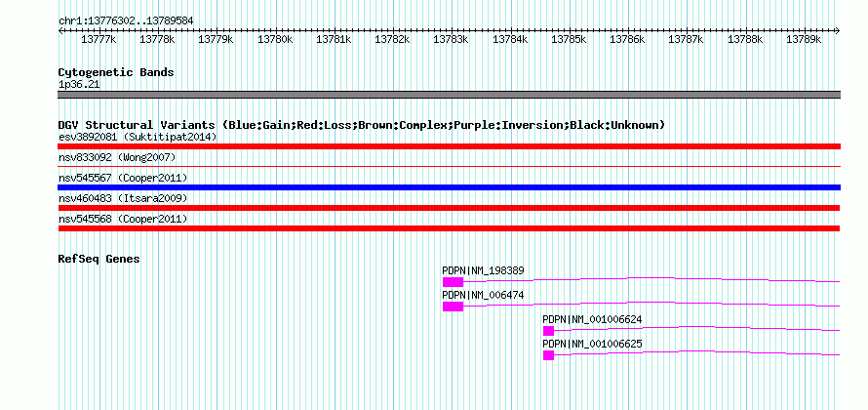Click the 13784k ruler position
The width and height of the screenshot is (868, 410).
[510, 39]
